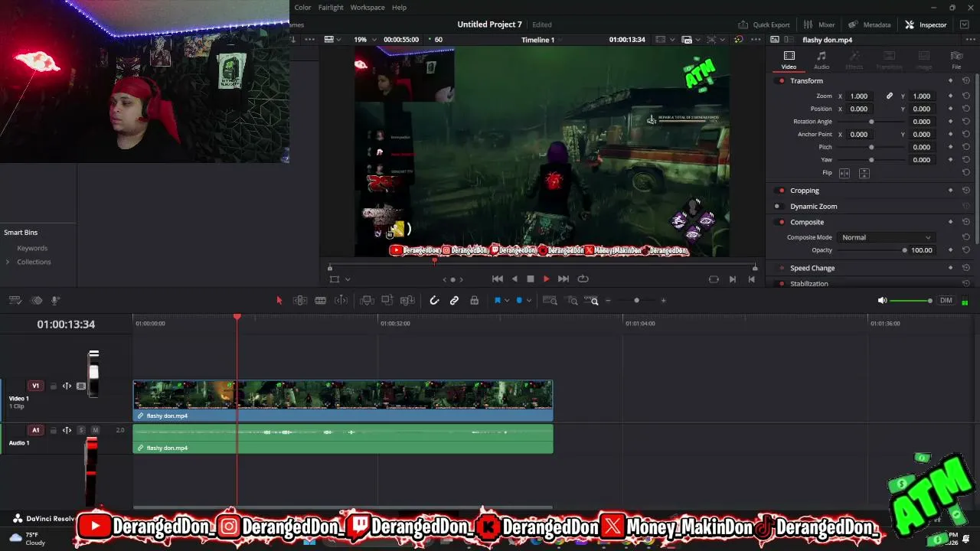The width and height of the screenshot is (980, 551).
Task: Click the zoom in plus icon
Action: tap(663, 301)
